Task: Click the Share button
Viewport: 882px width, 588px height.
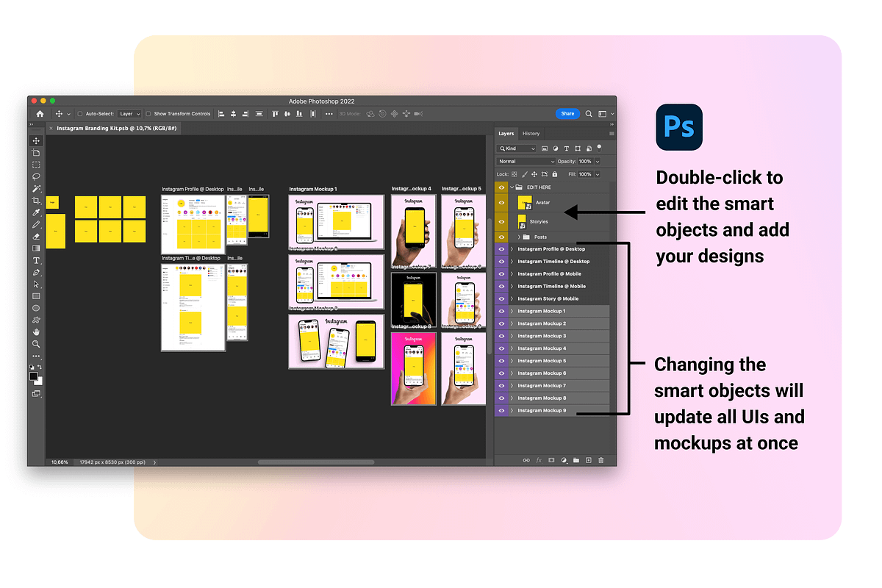Action: [x=567, y=114]
